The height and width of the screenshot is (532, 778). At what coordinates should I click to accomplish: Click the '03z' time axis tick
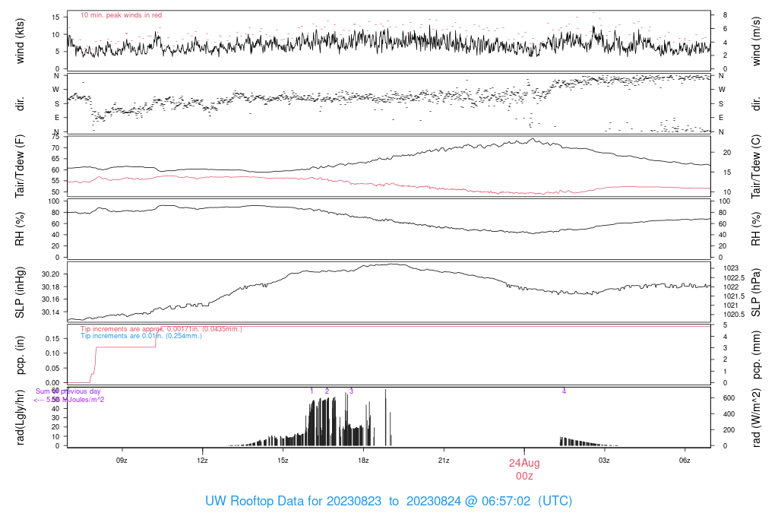tap(604, 461)
